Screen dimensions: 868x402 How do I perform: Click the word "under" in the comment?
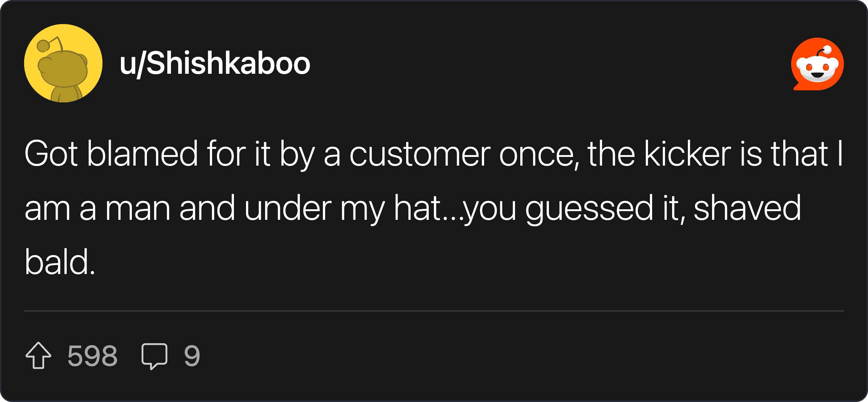pos(288,208)
